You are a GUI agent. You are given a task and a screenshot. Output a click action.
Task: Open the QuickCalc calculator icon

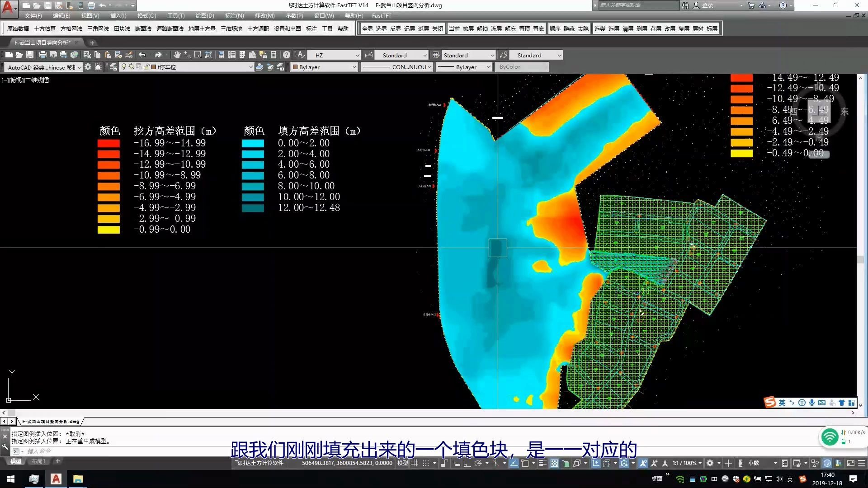[x=274, y=55]
